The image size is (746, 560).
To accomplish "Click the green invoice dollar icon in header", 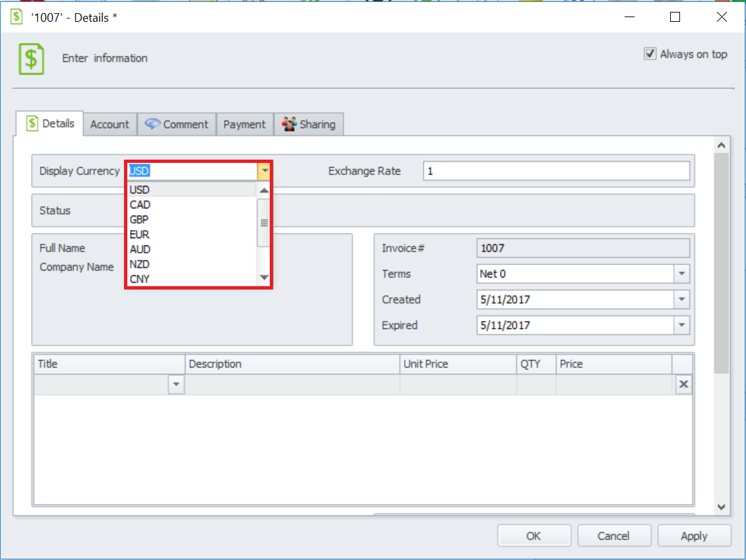I will pos(31,59).
